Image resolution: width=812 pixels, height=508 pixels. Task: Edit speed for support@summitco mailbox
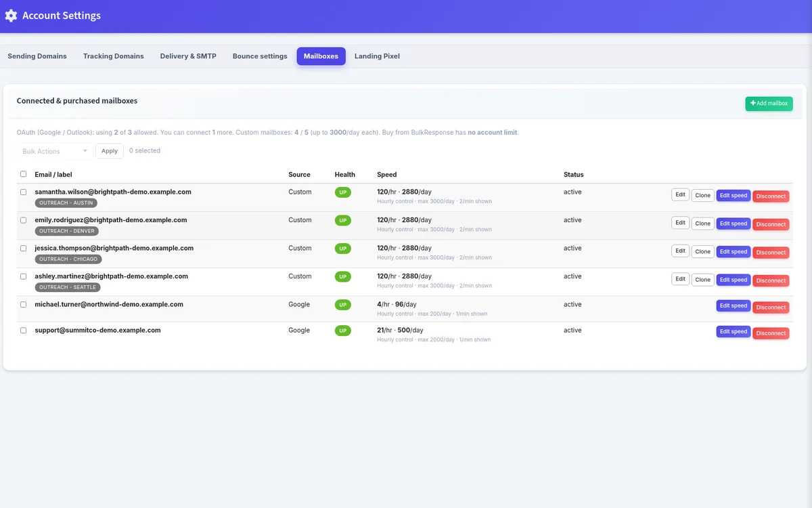point(734,331)
